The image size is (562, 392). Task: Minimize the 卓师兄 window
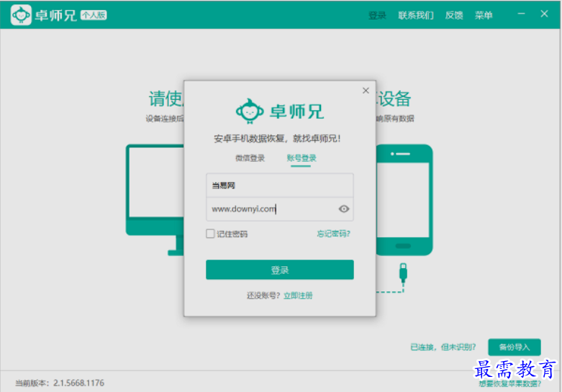[521, 14]
